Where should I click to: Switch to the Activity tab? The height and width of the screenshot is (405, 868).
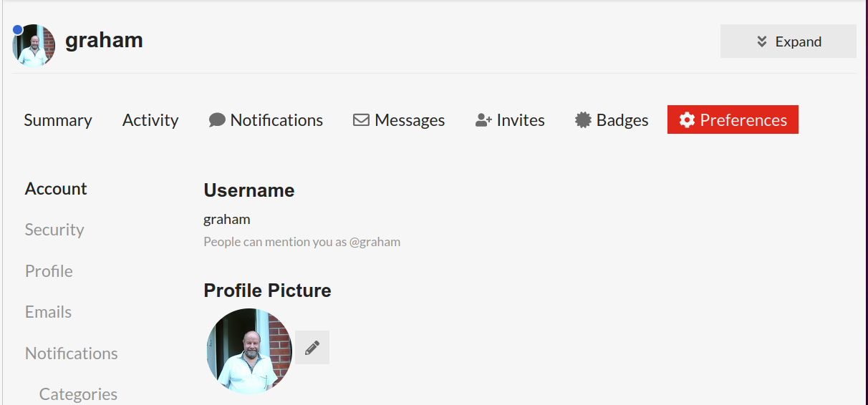point(150,120)
